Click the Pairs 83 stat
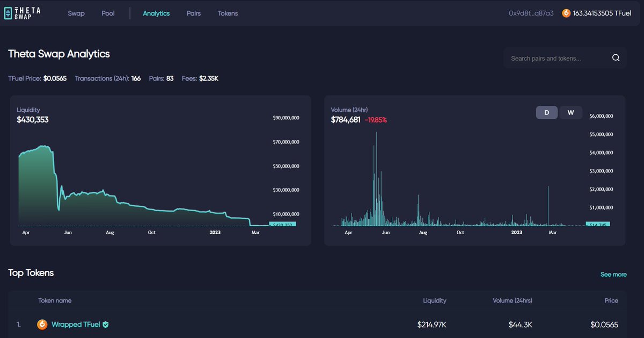Screen dimensions: 644x338 [x=162, y=78]
